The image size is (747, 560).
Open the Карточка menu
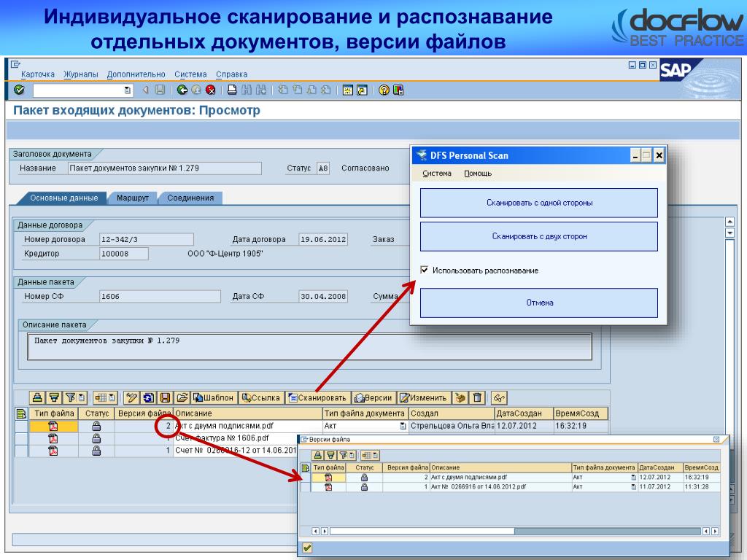pyautogui.click(x=38, y=74)
